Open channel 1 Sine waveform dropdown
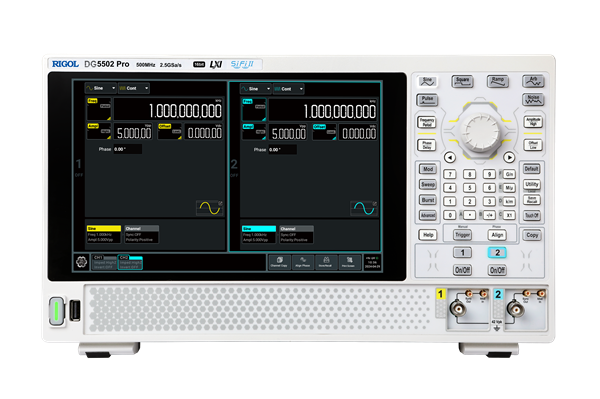Image resolution: width=600 pixels, height=399 pixels. coord(101,88)
